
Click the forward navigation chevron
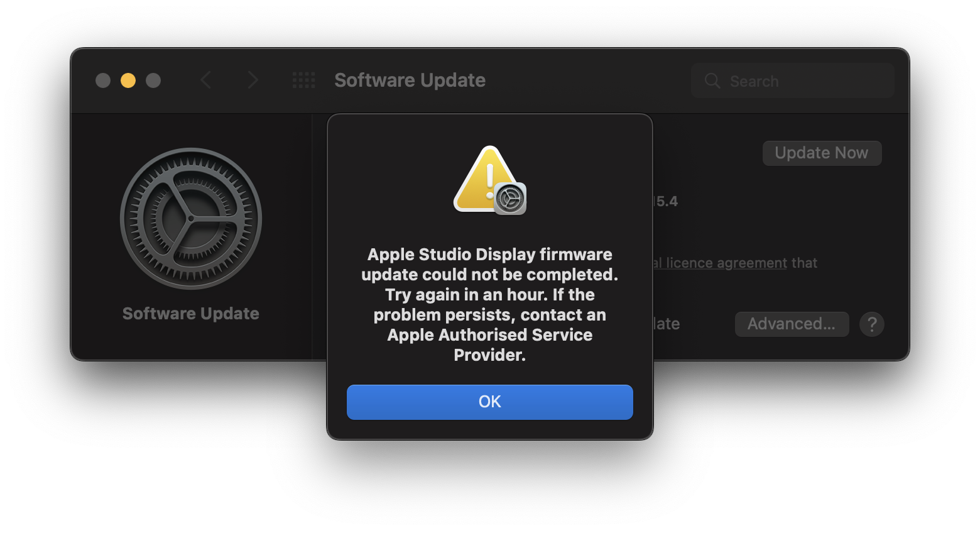pos(253,80)
